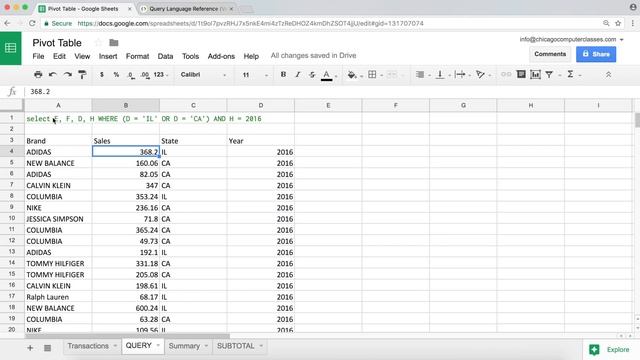
Task: Open the account email dropdown
Action: [571, 39]
